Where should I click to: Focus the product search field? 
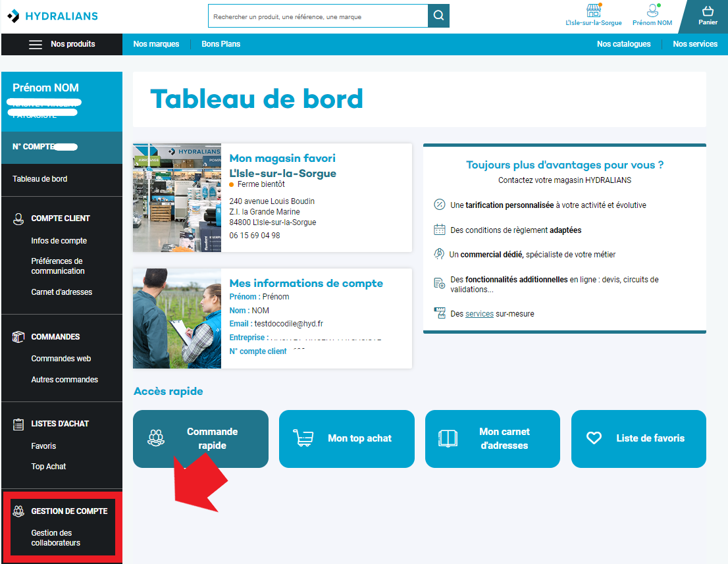click(x=318, y=16)
